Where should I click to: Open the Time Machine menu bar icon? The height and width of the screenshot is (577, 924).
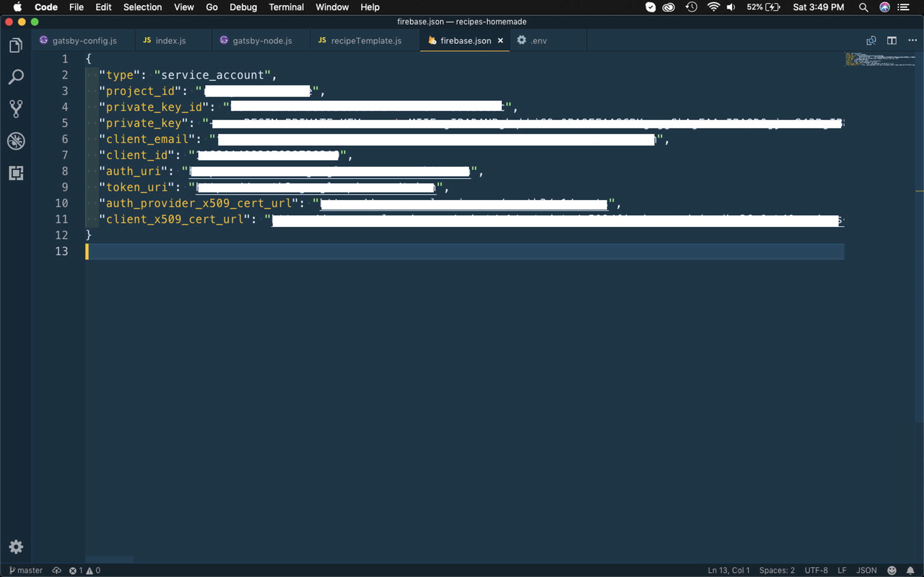click(x=692, y=7)
